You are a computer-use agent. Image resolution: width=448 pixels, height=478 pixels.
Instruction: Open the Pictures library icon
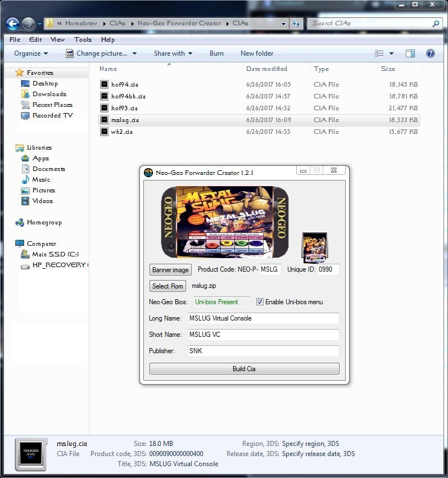(25, 191)
